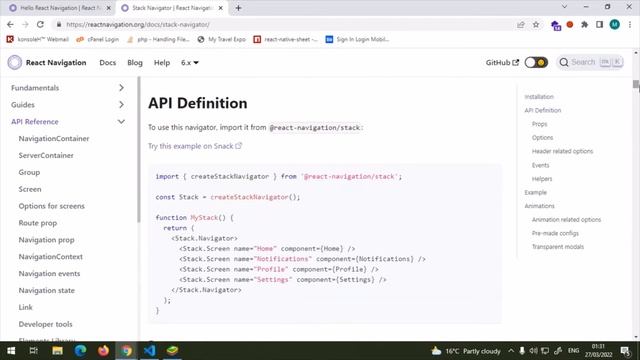Click the purple extension icon with badge
Image resolution: width=640 pixels, height=360 pixels.
tap(556, 25)
